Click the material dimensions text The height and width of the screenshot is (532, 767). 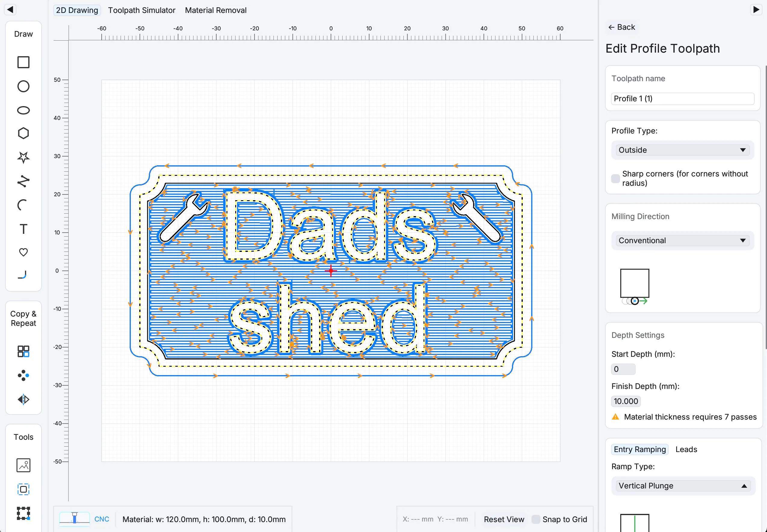tap(204, 519)
